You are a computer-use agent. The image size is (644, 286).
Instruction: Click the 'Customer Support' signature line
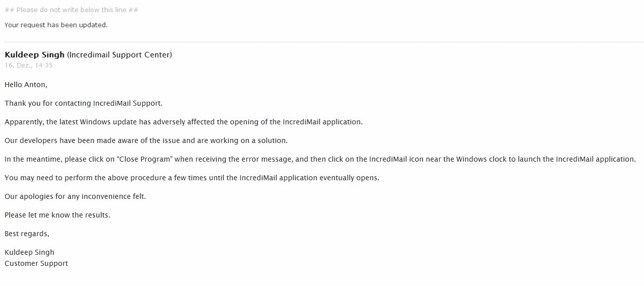36,263
